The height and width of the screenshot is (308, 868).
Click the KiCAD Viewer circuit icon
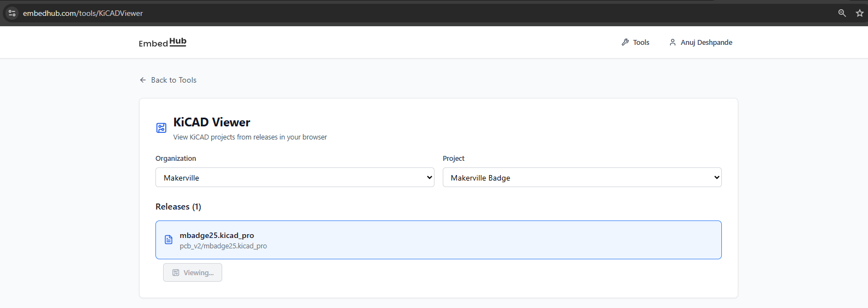pos(161,128)
